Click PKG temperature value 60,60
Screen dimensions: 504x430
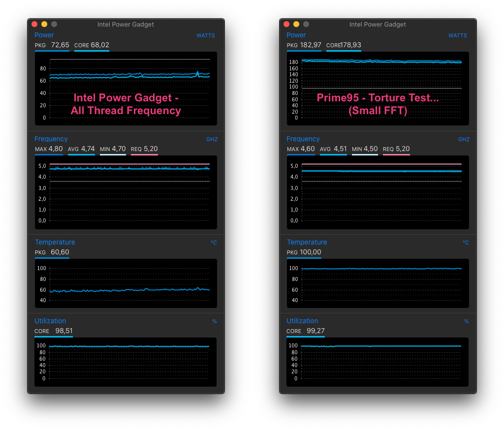click(60, 252)
